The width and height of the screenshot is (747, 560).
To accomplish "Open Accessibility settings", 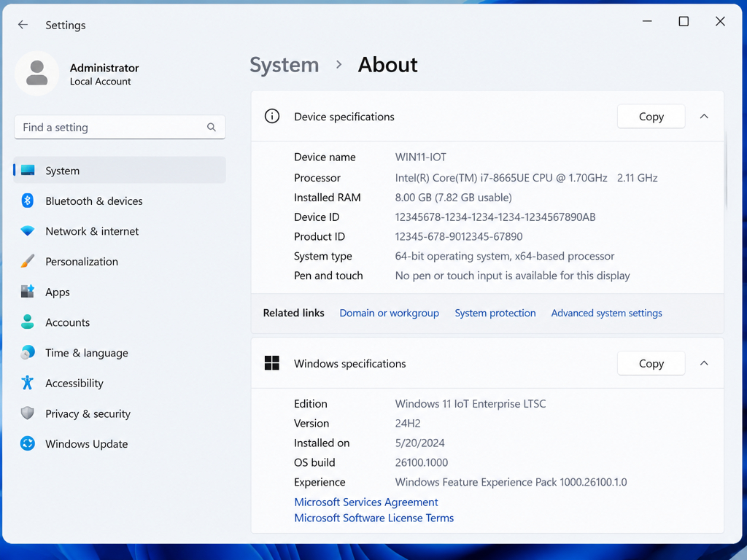I will (x=120, y=383).
